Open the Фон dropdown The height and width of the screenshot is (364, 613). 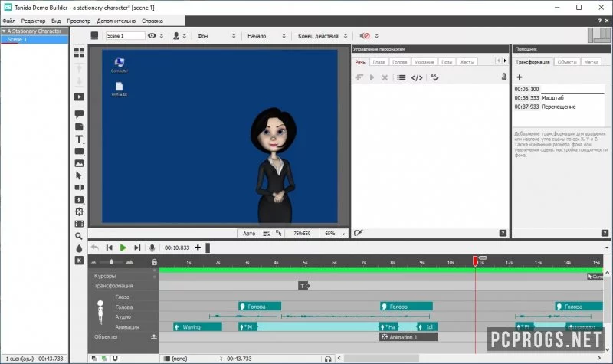(x=216, y=35)
